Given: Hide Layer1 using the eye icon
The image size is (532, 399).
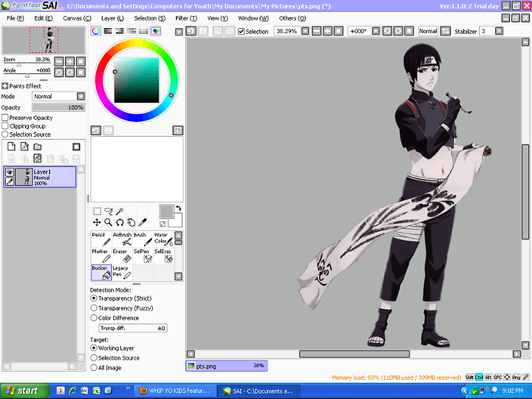Looking at the screenshot, I should 10,172.
